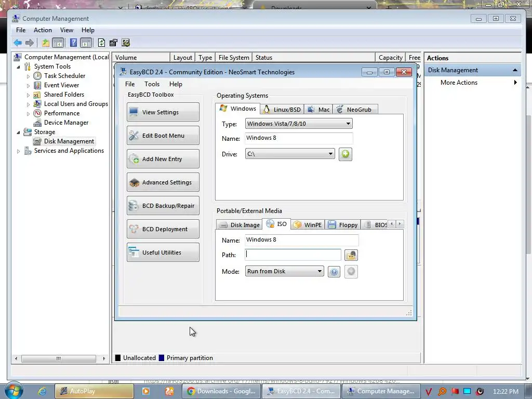
Task: Switch to the Disk Image media tab
Action: [240, 224]
